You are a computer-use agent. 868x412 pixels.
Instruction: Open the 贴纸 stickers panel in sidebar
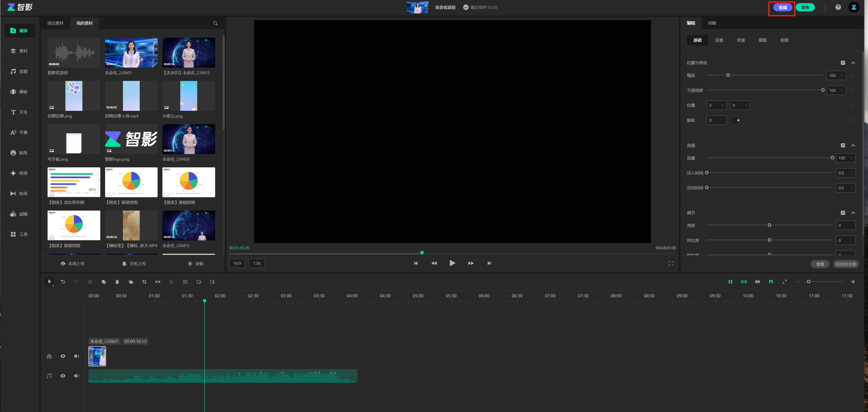tap(19, 153)
